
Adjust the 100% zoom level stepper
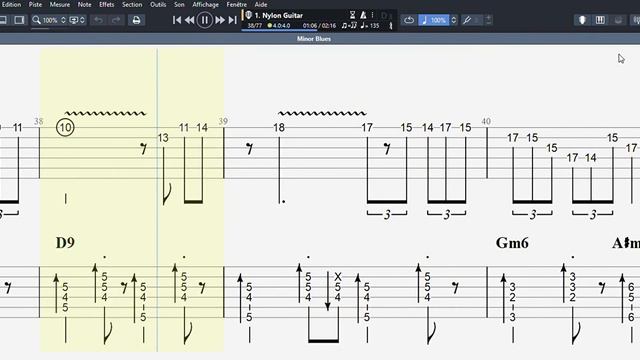[x=63, y=20]
